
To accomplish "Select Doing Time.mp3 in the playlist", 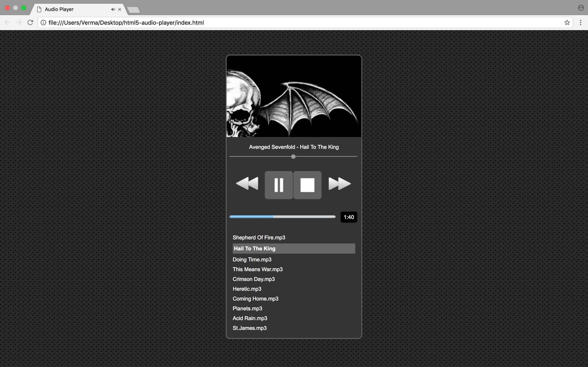I will click(x=252, y=260).
